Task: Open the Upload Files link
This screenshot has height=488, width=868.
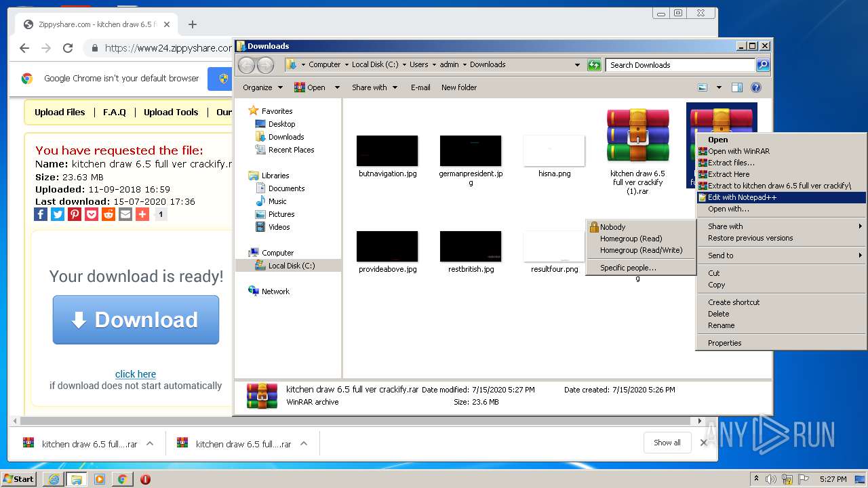Action: 60,113
